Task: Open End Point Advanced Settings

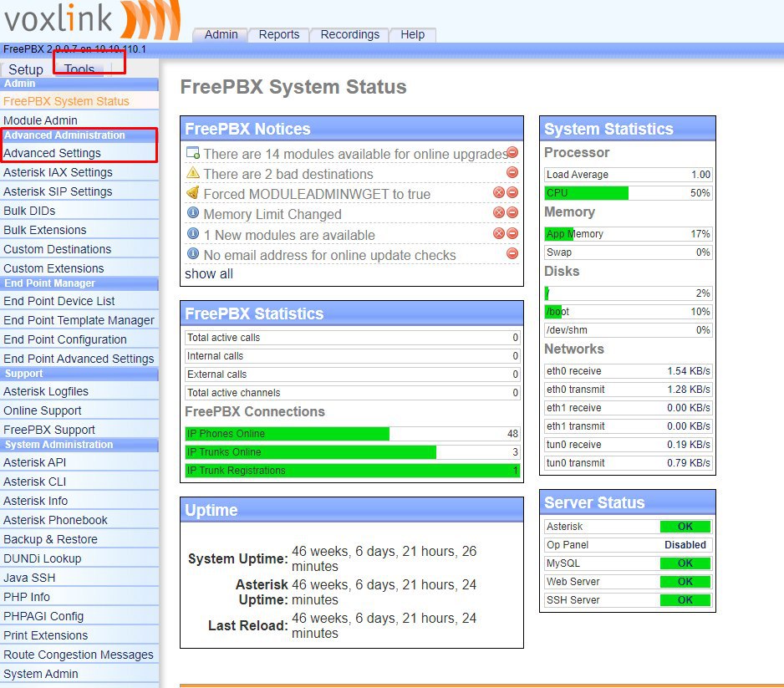Action: tap(79, 359)
